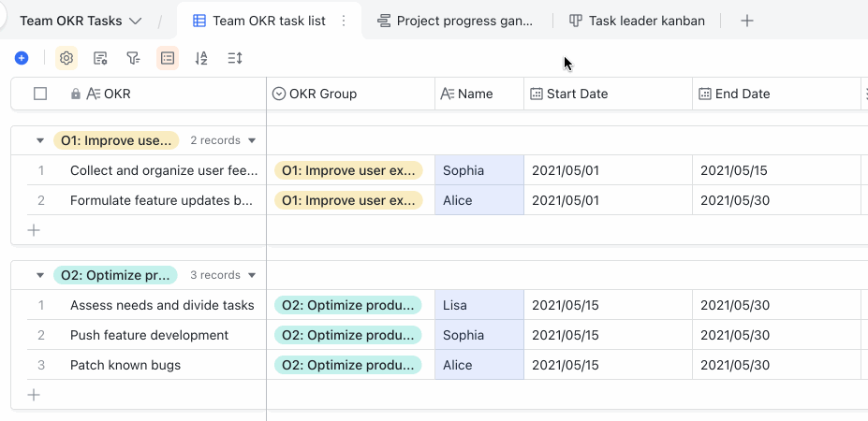Click the OKR Group column header
The width and height of the screenshot is (868, 421).
point(351,94)
